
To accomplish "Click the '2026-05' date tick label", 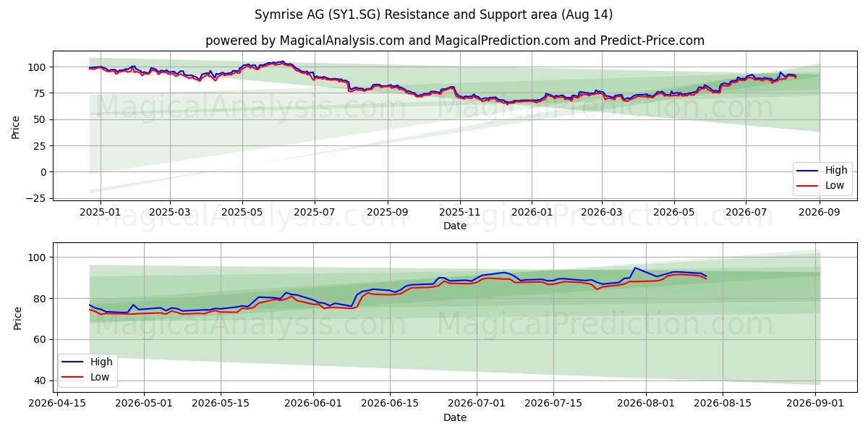I will pos(674,213).
